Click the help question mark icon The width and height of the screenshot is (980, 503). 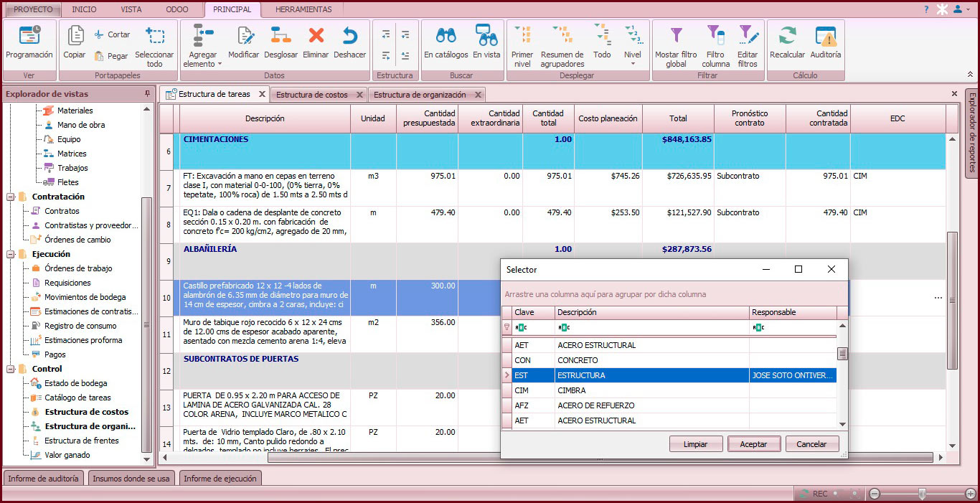(x=926, y=10)
